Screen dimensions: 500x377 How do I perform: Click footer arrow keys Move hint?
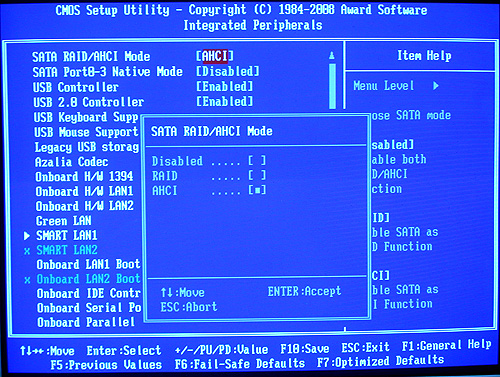(47, 351)
